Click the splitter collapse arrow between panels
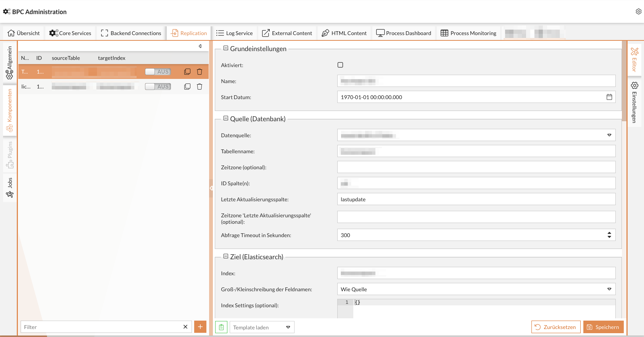This screenshot has height=337, width=644. [x=211, y=188]
